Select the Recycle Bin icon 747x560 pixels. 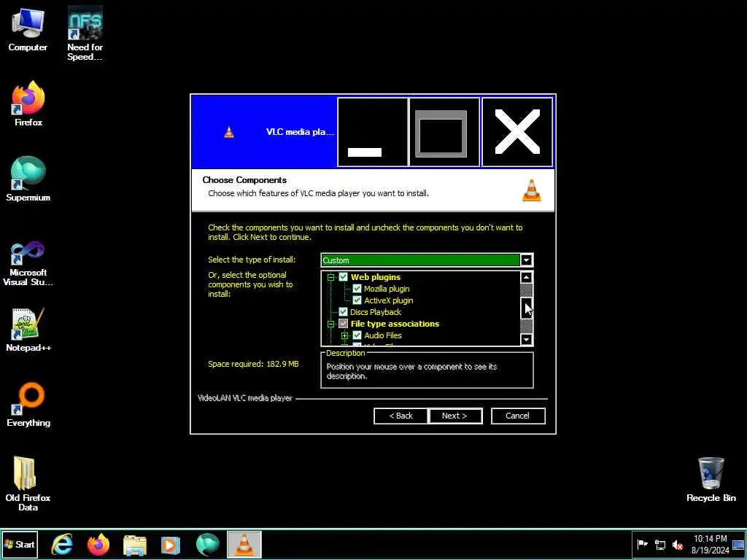coord(711,480)
